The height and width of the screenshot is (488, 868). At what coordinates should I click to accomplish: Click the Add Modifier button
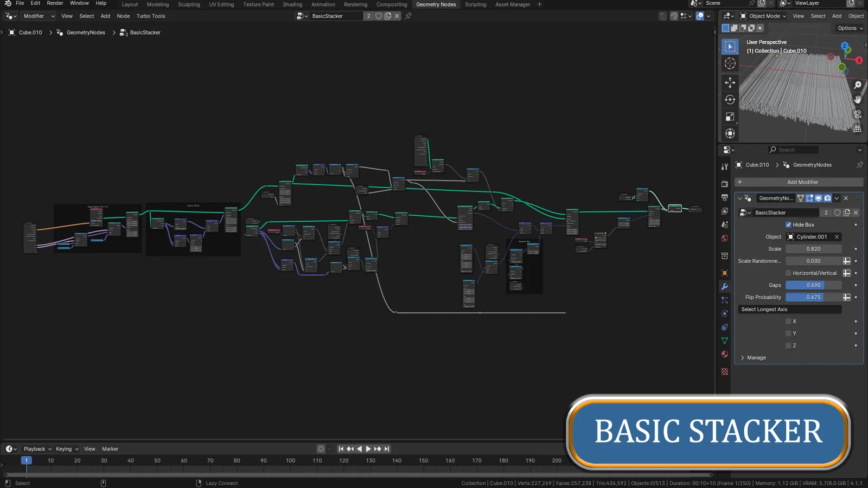pyautogui.click(x=802, y=182)
